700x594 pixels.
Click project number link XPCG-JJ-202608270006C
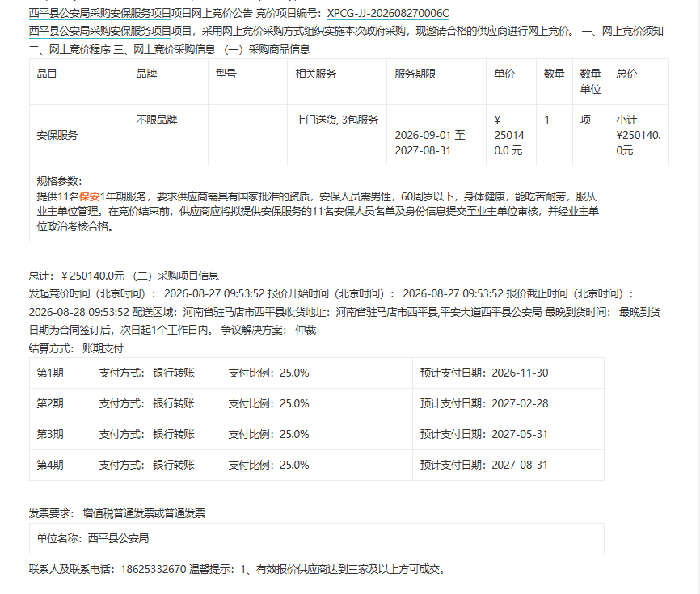(x=388, y=14)
